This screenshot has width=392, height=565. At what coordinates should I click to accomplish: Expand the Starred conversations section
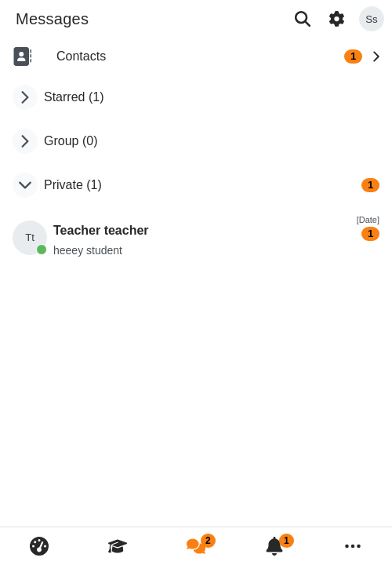(x=25, y=97)
